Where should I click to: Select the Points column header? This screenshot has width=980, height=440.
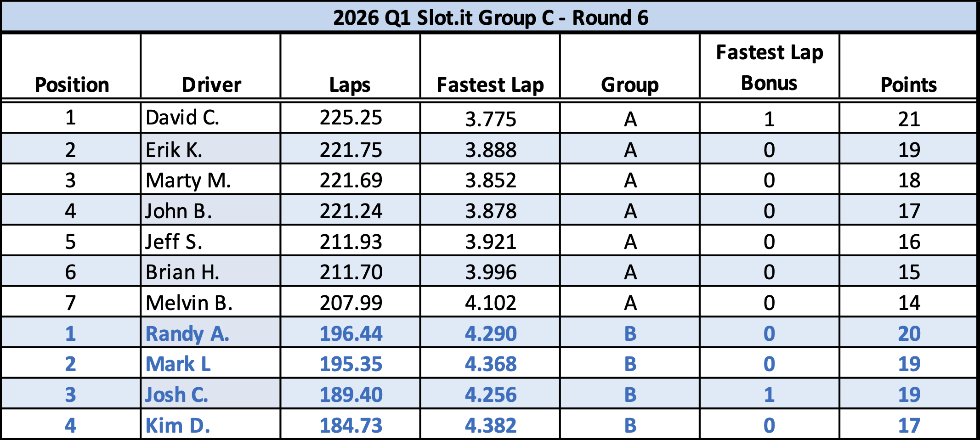coord(908,85)
